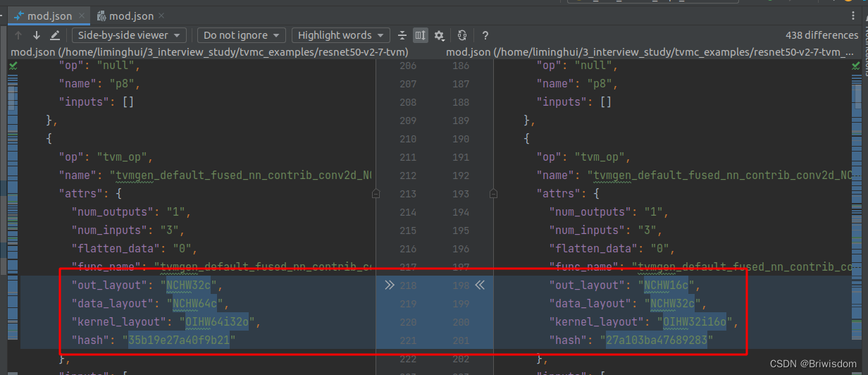The image size is (868, 375).
Task: Click left "OIHW64i32o" kernel_layout value
Action: coord(219,321)
